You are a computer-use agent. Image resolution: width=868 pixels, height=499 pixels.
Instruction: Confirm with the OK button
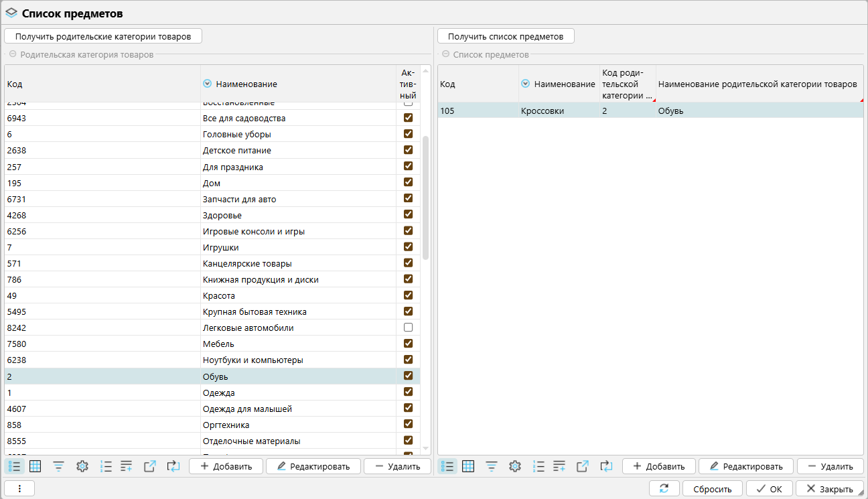click(769, 489)
